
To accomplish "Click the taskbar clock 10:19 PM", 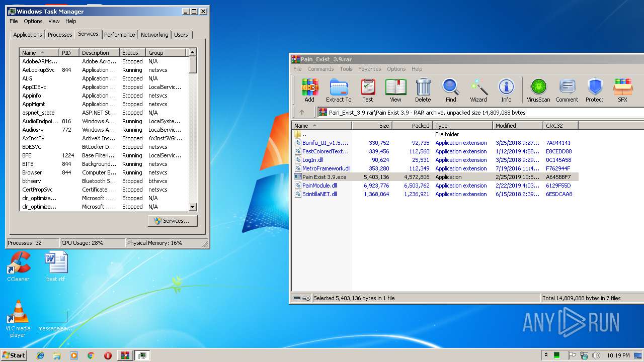I will (x=618, y=355).
